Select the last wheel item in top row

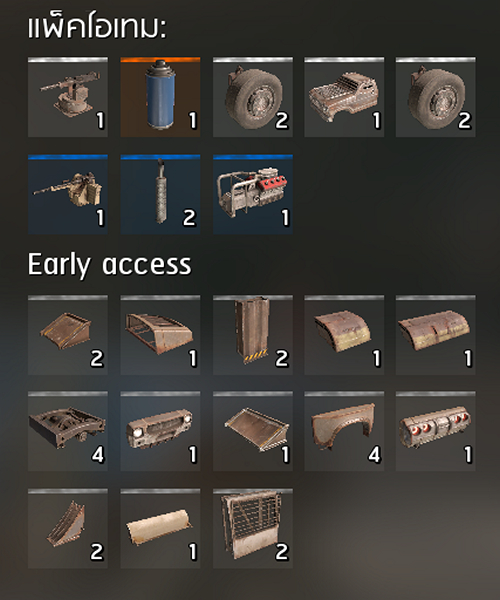point(436,97)
